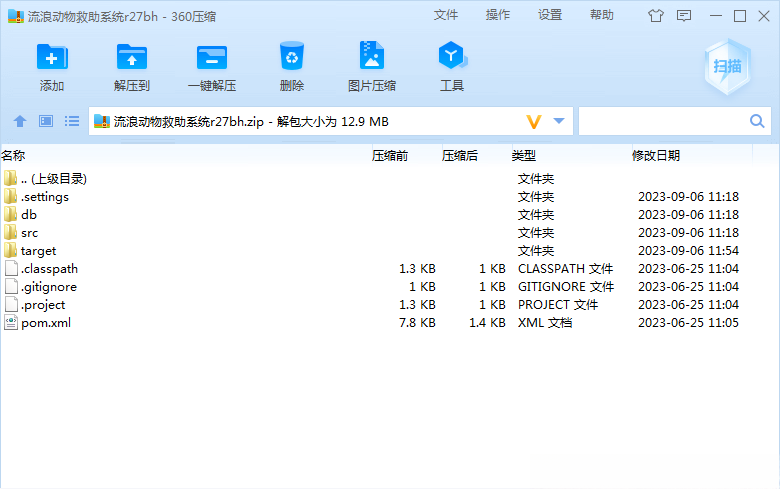The height and width of the screenshot is (489, 780).
Task: Go up one level with the arrow icon
Action: pos(20,121)
